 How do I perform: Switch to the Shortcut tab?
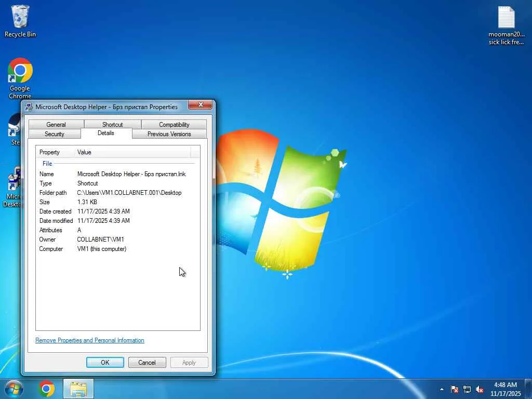[x=113, y=125]
